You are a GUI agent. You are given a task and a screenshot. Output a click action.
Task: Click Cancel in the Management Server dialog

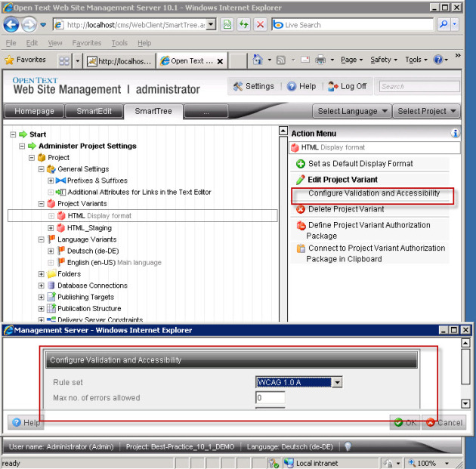(444, 422)
